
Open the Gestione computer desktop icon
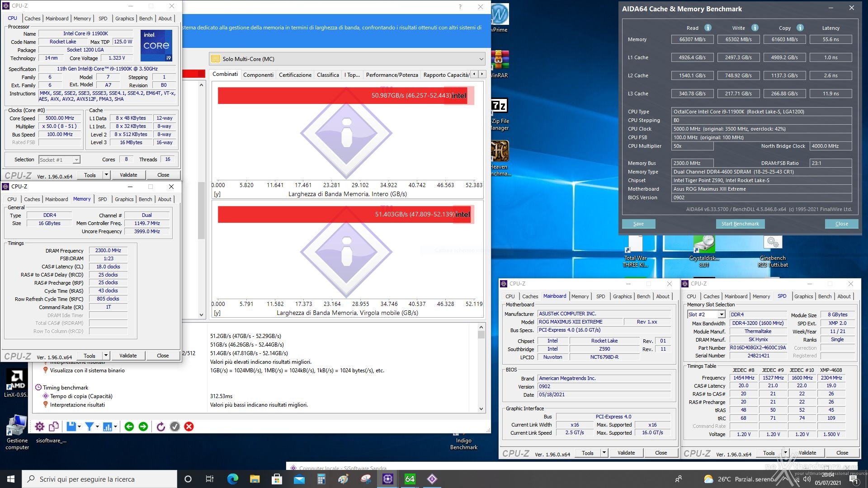[17, 432]
